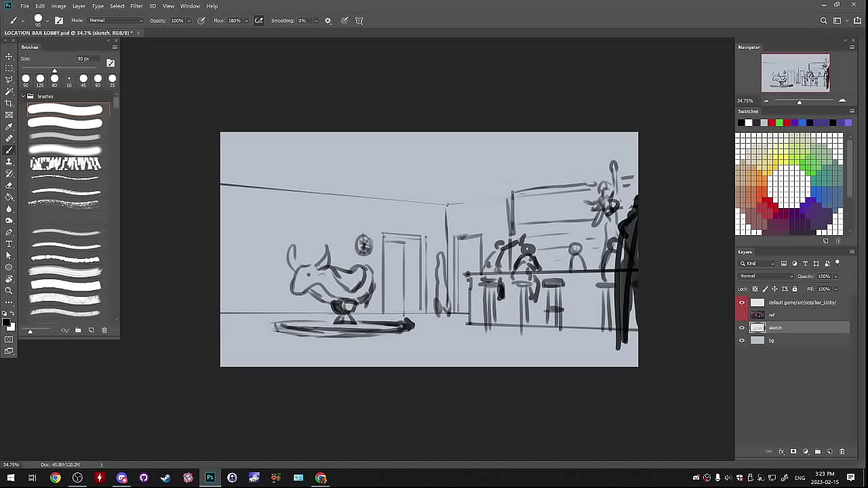Screen dimensions: 868x488
Task: Show the ref layer
Action: [x=741, y=315]
